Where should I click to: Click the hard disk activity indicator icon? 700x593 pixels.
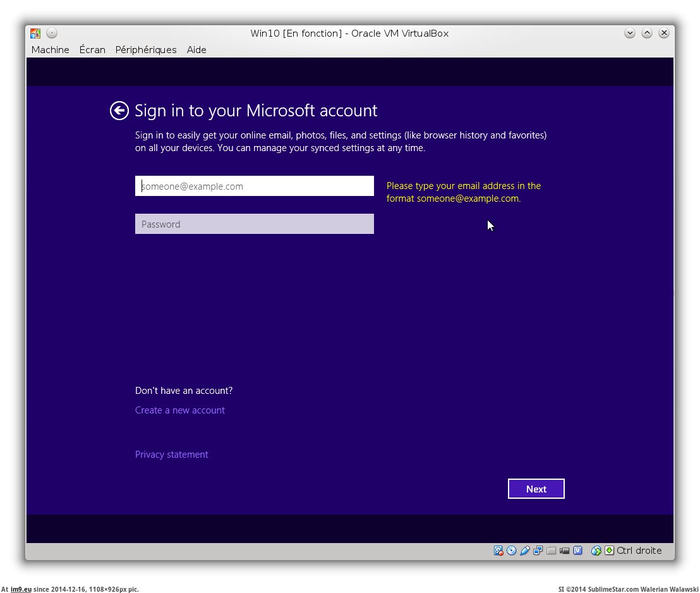coord(498,551)
